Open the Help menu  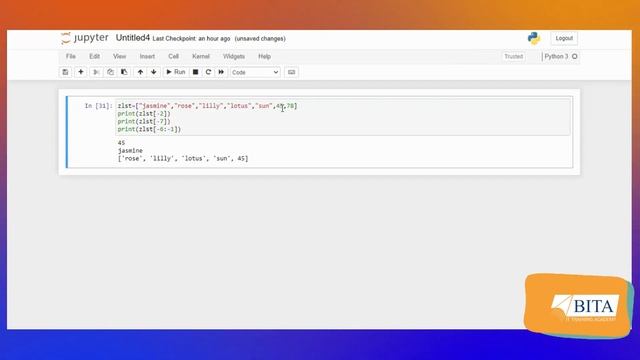tap(264, 56)
